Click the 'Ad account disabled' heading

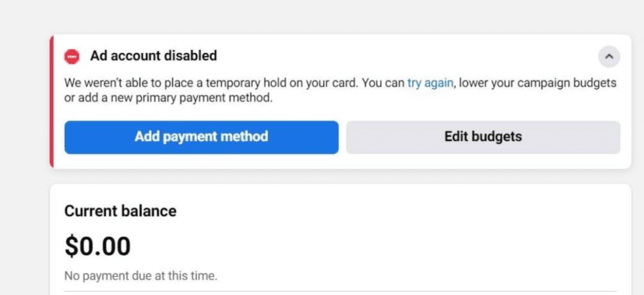pos(153,56)
